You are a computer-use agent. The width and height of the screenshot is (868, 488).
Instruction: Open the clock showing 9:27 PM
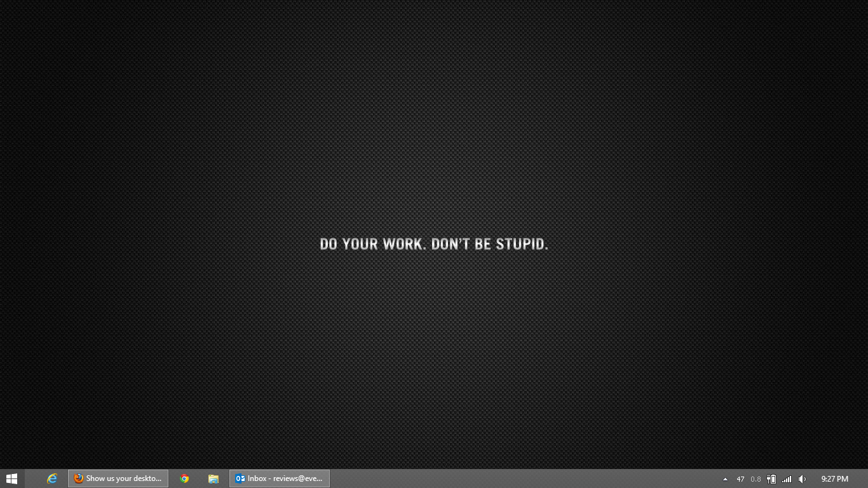coord(834,479)
